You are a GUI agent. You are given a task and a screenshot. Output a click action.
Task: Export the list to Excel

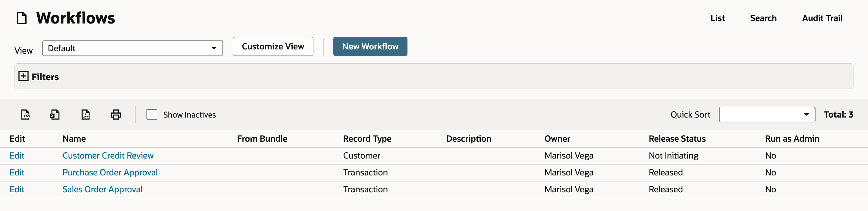pos(55,115)
